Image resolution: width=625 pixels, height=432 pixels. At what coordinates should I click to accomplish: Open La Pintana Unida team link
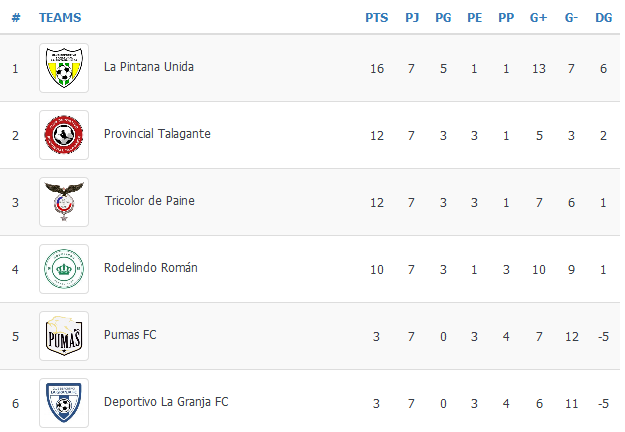149,67
